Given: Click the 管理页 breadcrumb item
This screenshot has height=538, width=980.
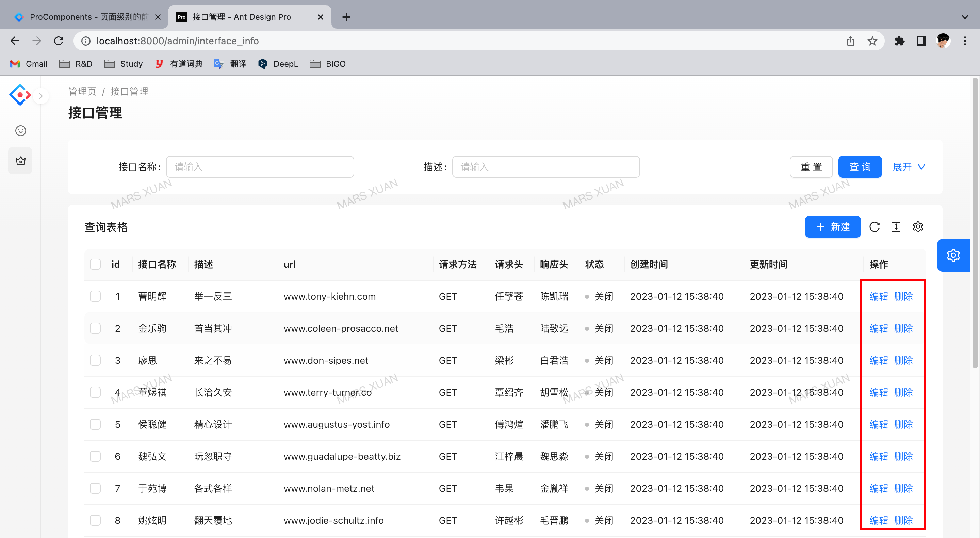Looking at the screenshot, I should (82, 91).
